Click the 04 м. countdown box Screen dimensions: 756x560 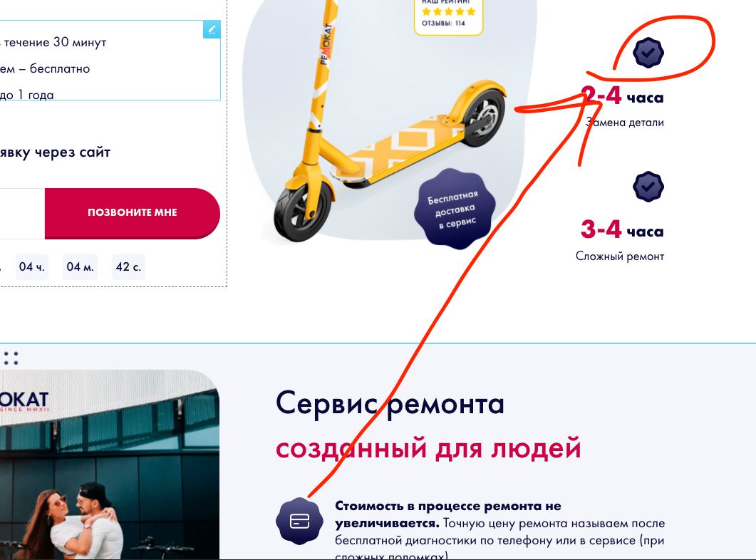coord(80,266)
